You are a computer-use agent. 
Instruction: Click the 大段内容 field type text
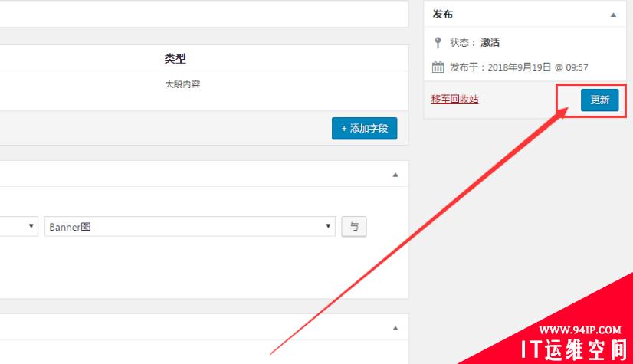pyautogui.click(x=182, y=84)
